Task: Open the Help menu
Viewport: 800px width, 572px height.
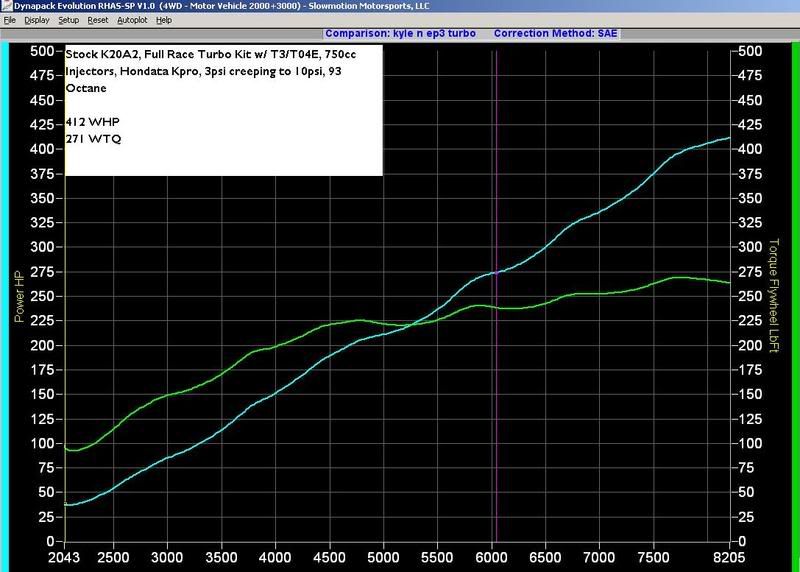Action: 164,20
